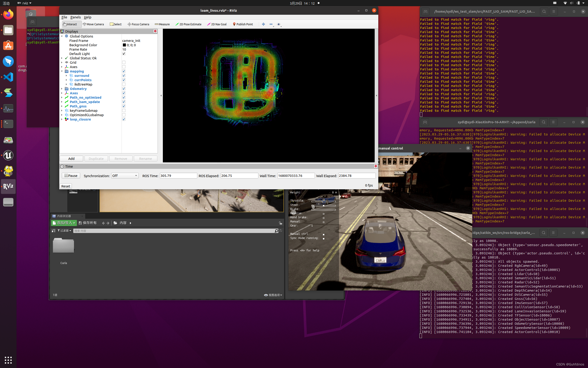Toggle the Odometry checkbox
588x368 pixels.
click(124, 89)
